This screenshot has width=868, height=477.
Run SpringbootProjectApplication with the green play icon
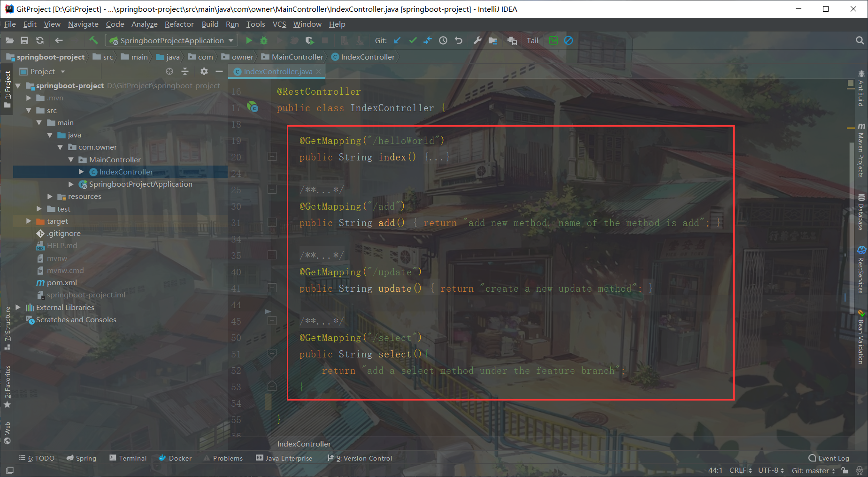click(x=249, y=40)
